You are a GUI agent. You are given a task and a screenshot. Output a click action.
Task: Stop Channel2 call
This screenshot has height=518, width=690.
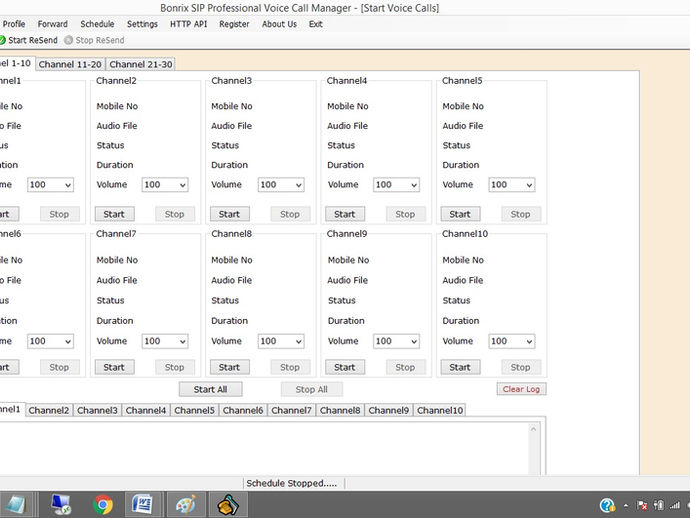175,214
